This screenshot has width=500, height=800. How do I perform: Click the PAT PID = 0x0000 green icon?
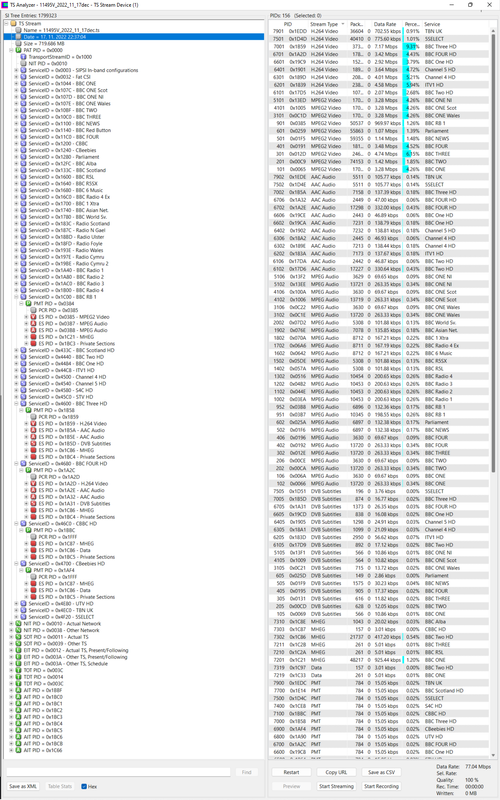pyautogui.click(x=18, y=51)
